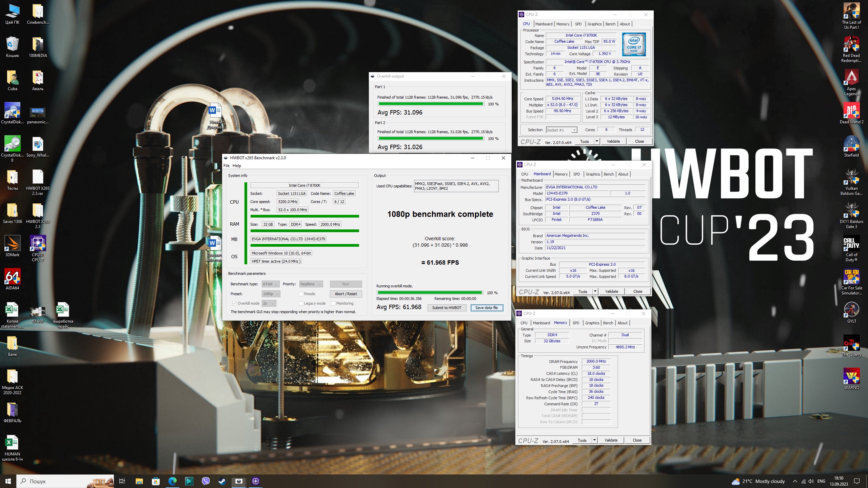Click Close in CPU-Z Memory window
Viewport: 868px width, 488px height.
pos(637,440)
